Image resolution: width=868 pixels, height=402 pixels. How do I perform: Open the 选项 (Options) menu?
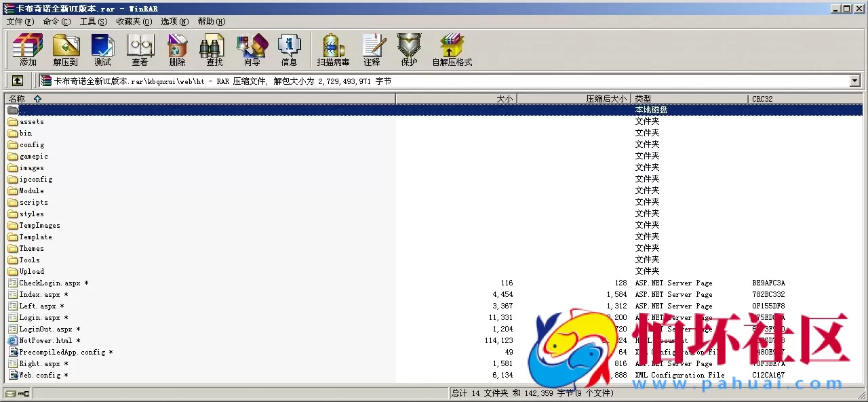click(x=174, y=21)
